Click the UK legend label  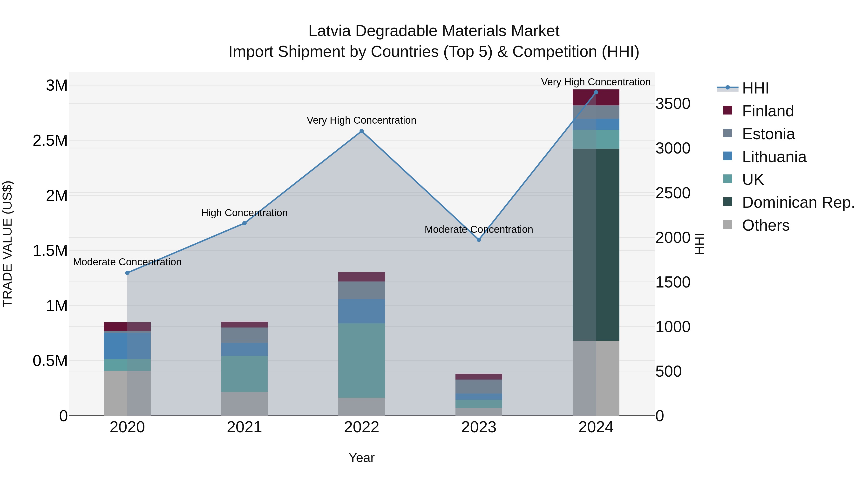click(753, 180)
